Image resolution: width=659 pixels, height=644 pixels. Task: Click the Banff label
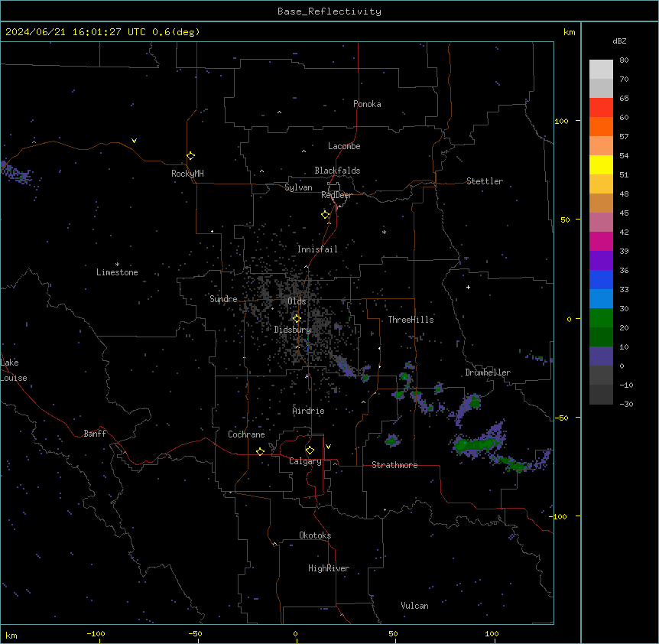pyautogui.click(x=95, y=434)
